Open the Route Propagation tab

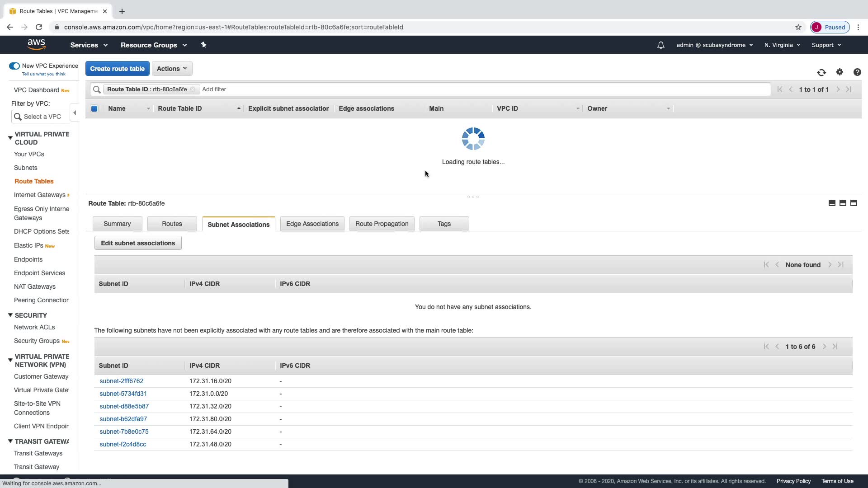382,224
